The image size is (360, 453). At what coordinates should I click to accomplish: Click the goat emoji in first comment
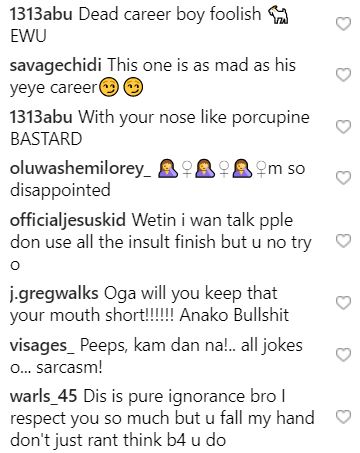[x=278, y=15]
